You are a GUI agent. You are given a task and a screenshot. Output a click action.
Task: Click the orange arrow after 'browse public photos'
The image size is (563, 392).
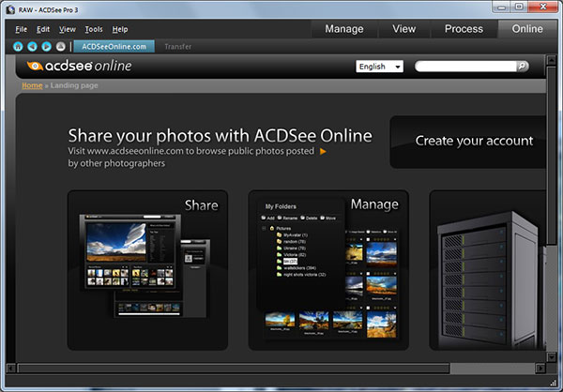(x=323, y=150)
